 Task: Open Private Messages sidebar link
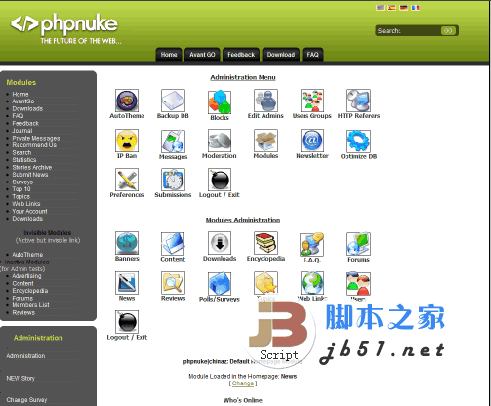[36, 138]
